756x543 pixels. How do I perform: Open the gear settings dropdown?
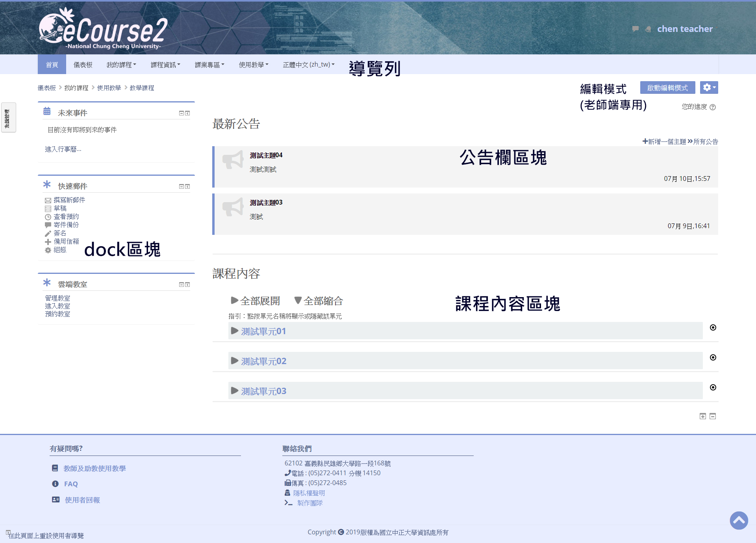[x=709, y=87]
